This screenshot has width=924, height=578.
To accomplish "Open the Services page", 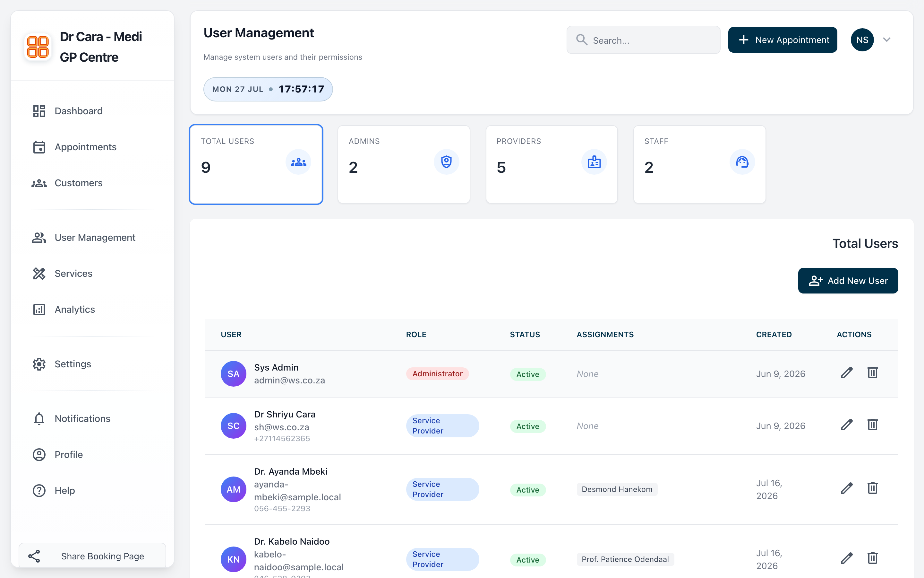I will (x=92, y=273).
